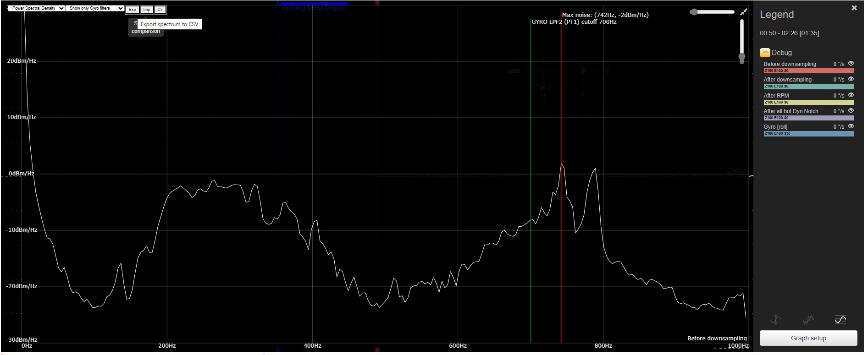Collapse the Debug group yellow icon

click(x=764, y=53)
